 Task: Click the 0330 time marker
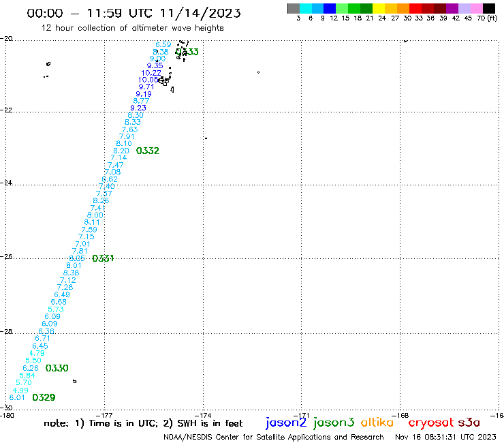(57, 368)
